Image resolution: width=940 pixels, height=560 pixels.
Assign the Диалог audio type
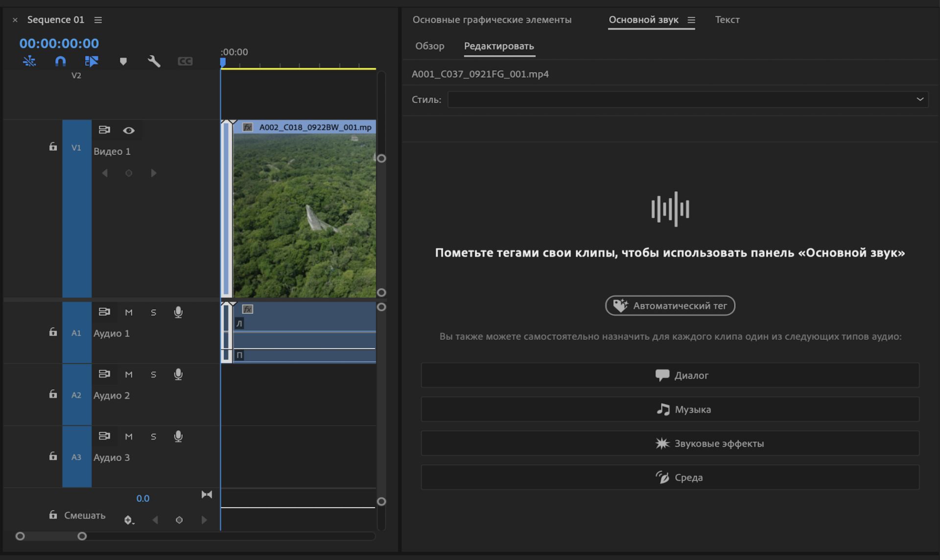tap(670, 375)
